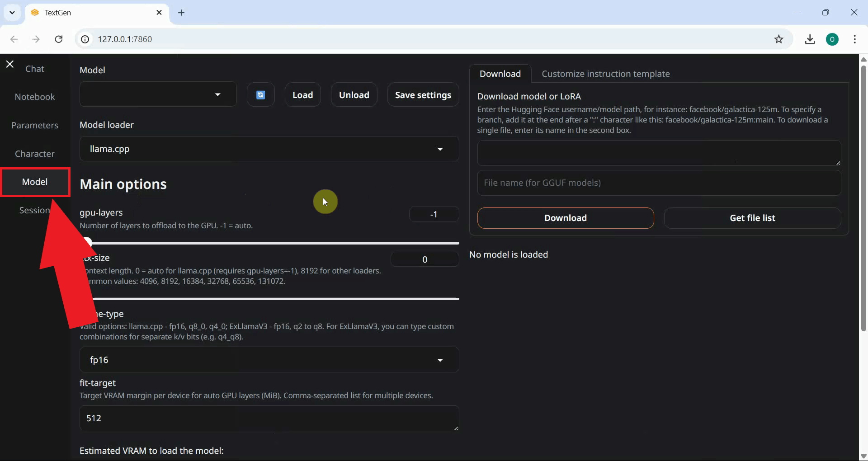Click the browser bookmark star icon
The width and height of the screenshot is (868, 461).
(x=778, y=39)
